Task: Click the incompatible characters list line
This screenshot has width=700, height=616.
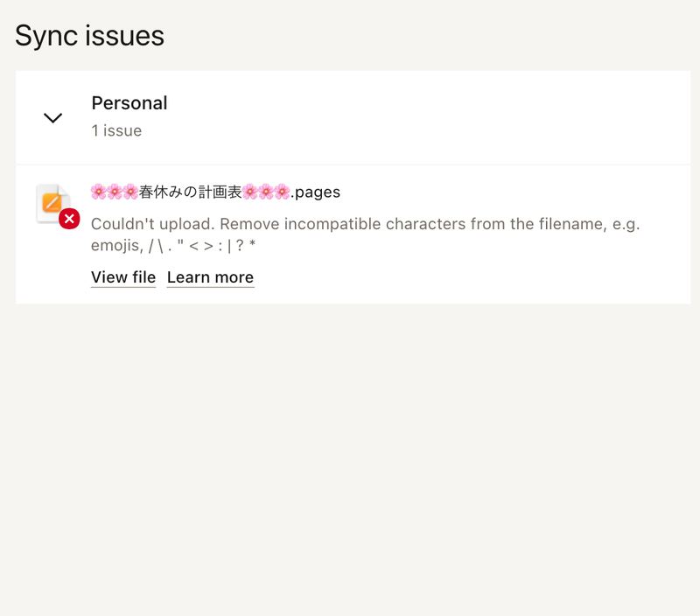Action: pos(173,247)
